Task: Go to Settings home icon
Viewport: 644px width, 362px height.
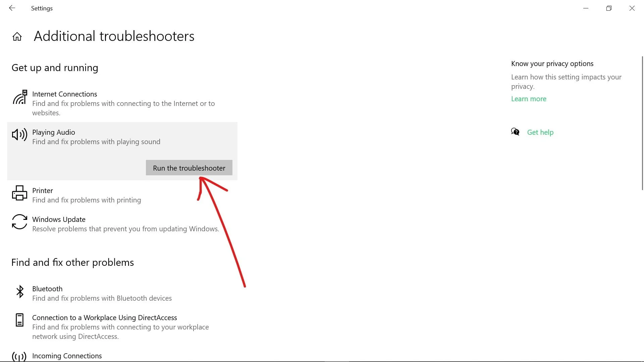Action: point(17,37)
